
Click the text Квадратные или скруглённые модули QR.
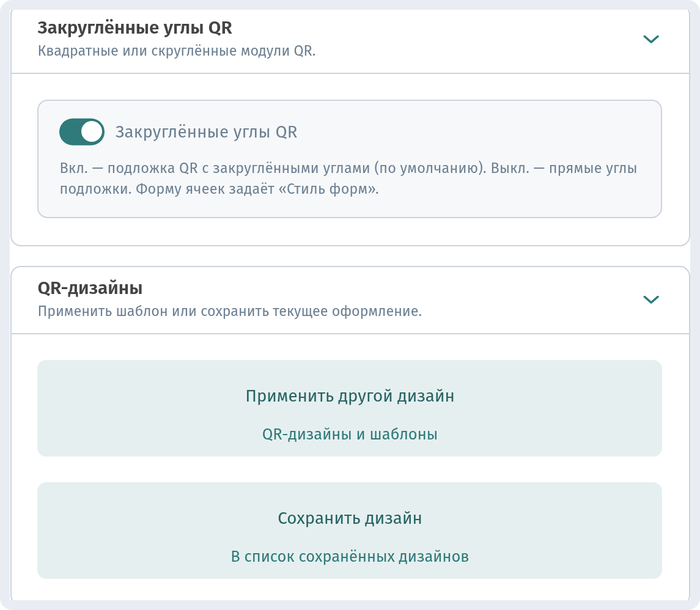click(x=177, y=51)
